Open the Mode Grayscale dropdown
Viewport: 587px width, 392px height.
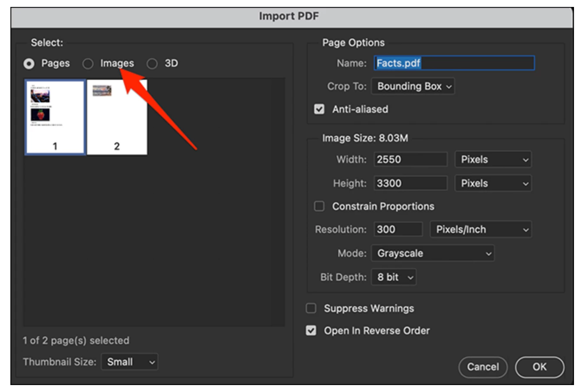pos(433,253)
